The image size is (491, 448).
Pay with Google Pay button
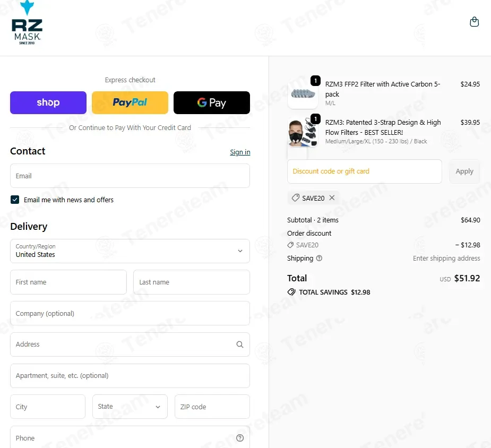coord(212,102)
